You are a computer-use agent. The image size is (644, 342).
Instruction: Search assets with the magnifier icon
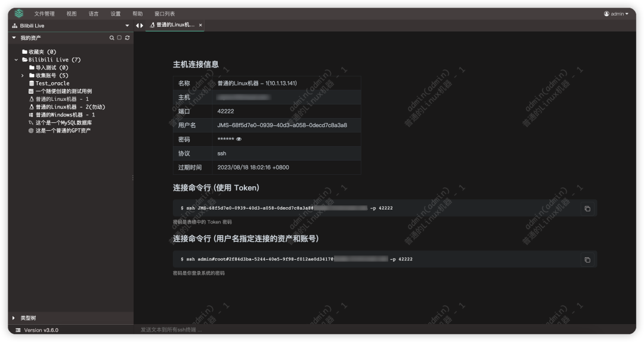coord(112,38)
